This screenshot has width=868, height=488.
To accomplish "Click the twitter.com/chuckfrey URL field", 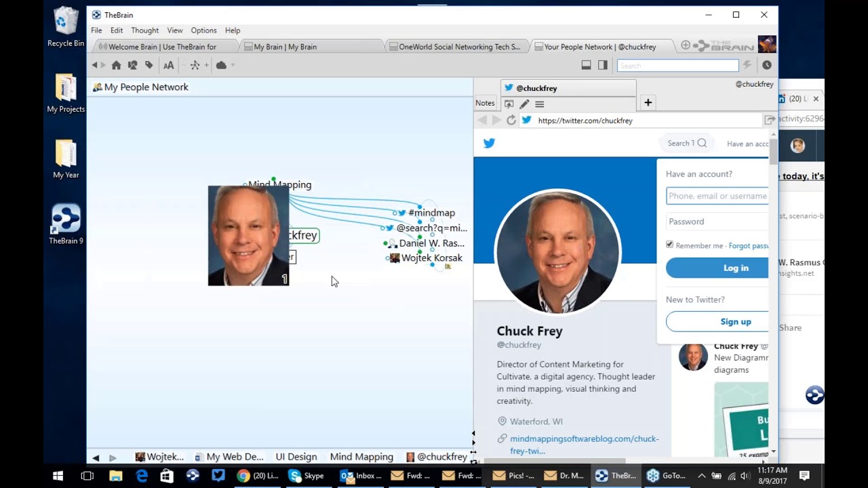I will [x=641, y=120].
